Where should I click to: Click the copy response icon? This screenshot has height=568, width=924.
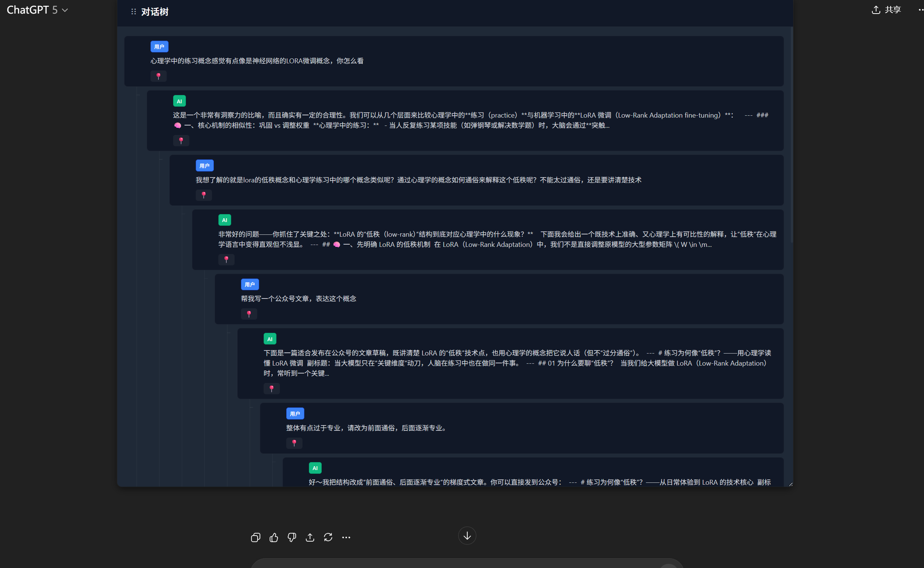(x=255, y=537)
